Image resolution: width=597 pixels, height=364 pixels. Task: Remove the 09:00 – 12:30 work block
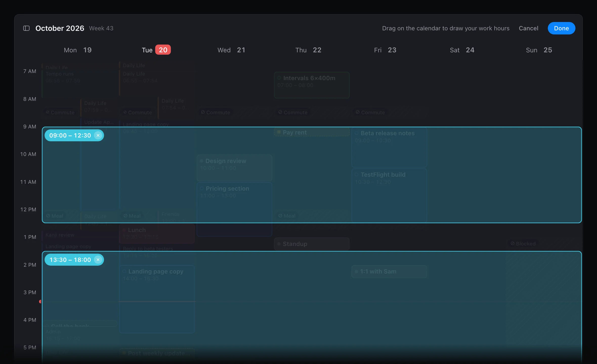pyautogui.click(x=98, y=135)
